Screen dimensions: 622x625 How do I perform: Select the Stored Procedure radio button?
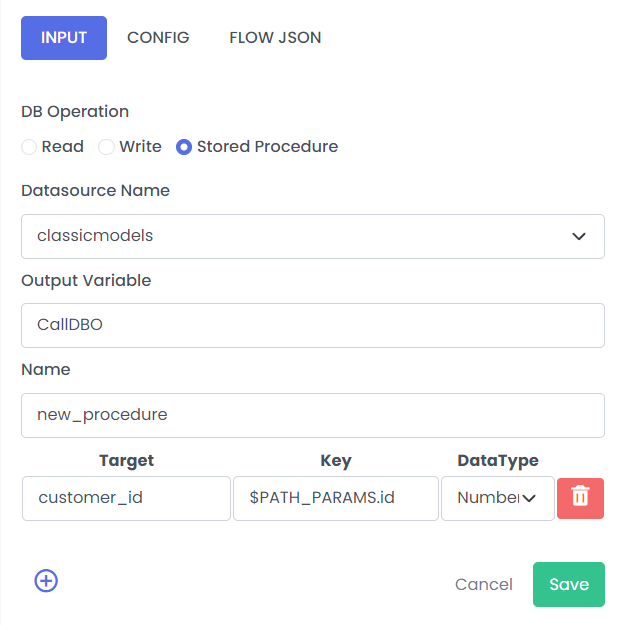(184, 147)
